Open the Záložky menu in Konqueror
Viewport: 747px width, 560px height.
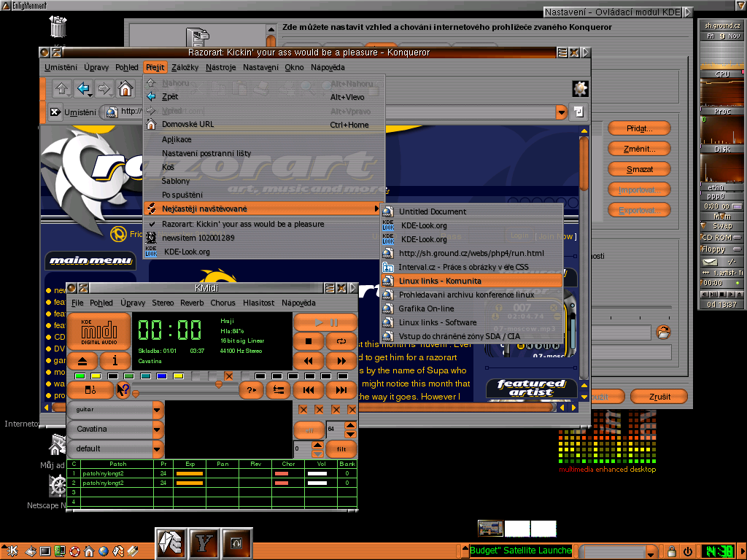click(185, 67)
